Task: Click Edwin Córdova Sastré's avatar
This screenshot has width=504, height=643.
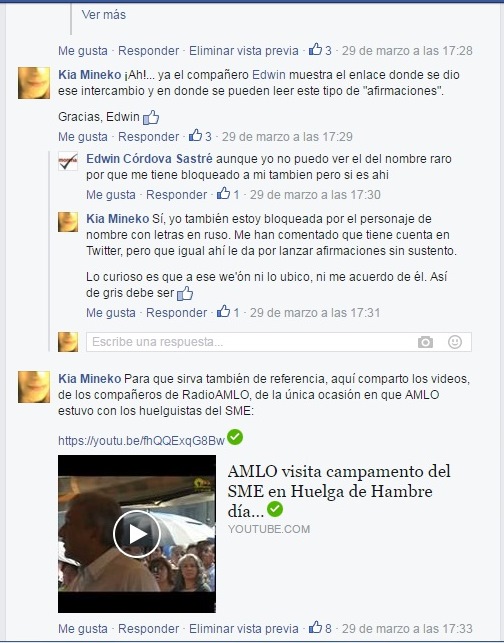Action: [x=68, y=161]
